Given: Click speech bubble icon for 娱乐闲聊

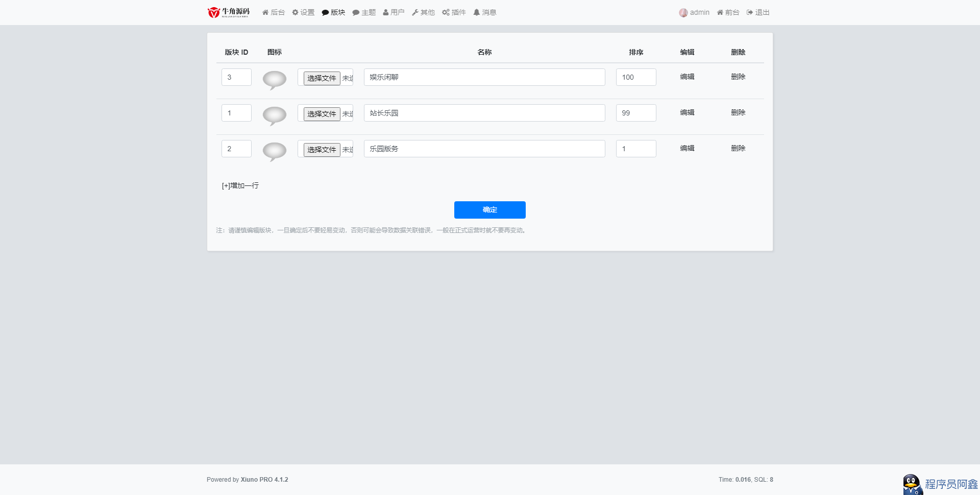Looking at the screenshot, I should pos(275,80).
